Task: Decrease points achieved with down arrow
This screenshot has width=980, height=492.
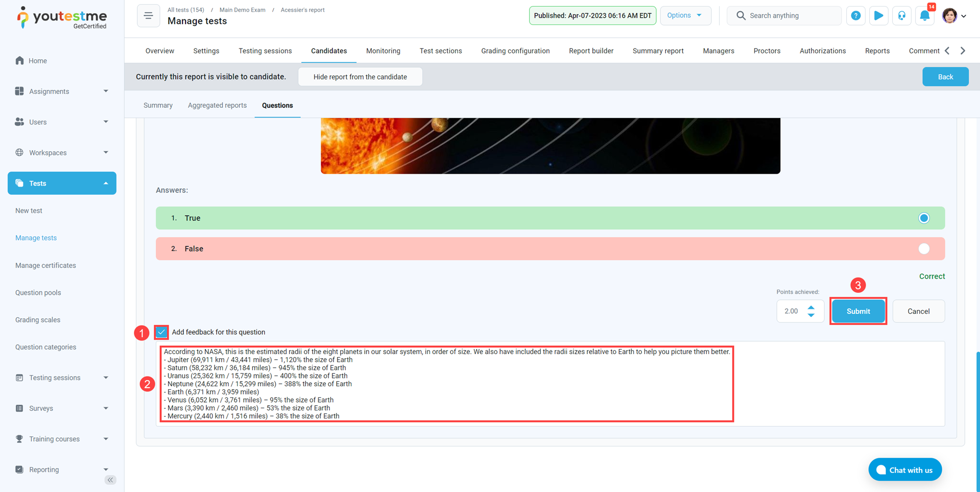Action: point(811,315)
